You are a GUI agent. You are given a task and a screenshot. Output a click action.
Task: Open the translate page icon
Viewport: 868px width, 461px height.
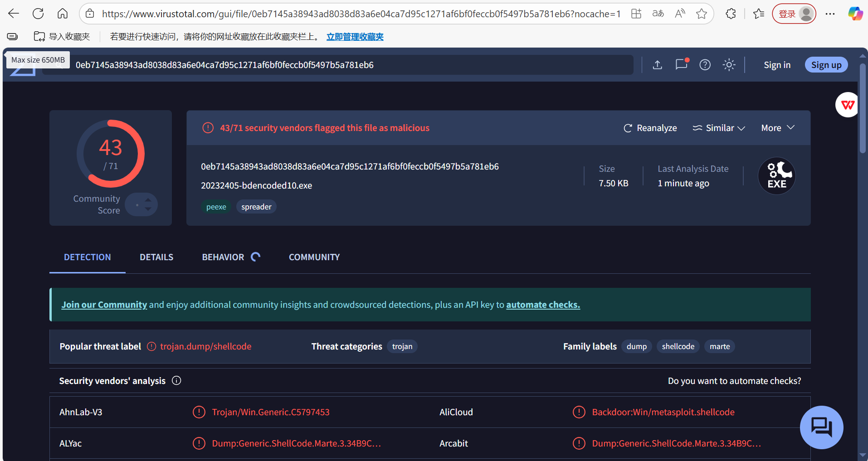(x=658, y=14)
